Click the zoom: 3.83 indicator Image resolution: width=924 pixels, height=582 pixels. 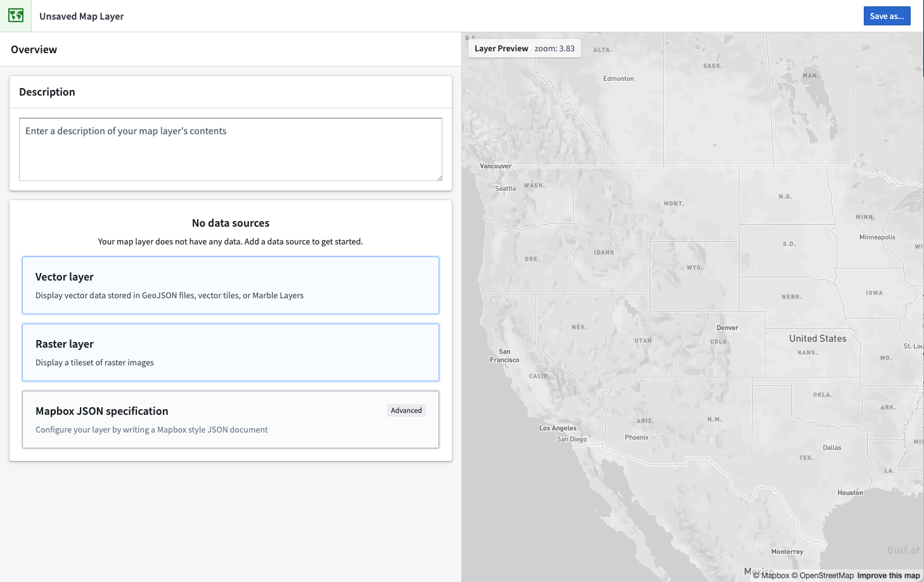coord(555,48)
